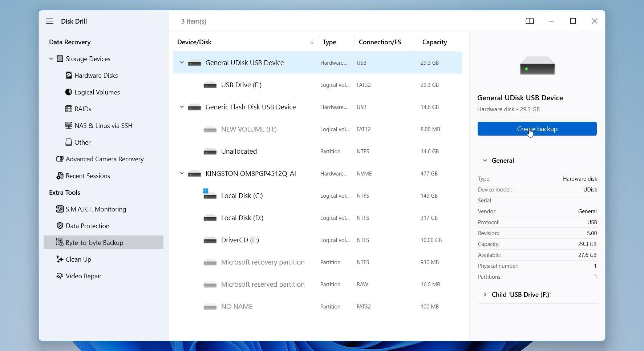Image resolution: width=644 pixels, height=351 pixels.
Task: Click the Video Repair label
Action: [x=84, y=276]
